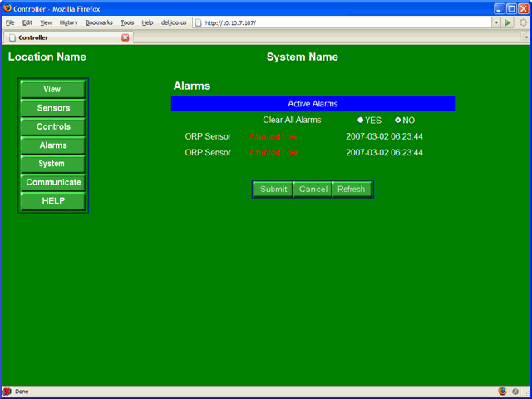Select NO for Clear All Alarms

click(x=398, y=121)
